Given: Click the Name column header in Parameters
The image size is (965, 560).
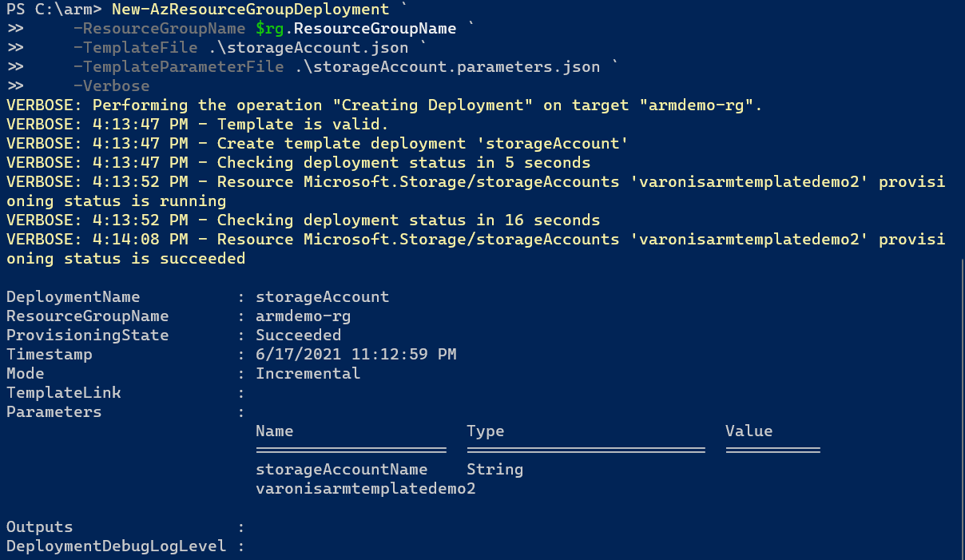Looking at the screenshot, I should click(275, 431).
